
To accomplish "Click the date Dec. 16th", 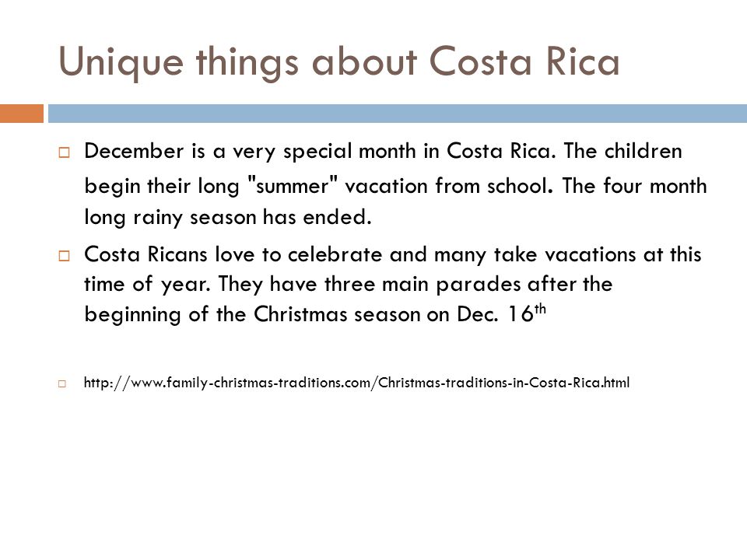I will [x=501, y=313].
